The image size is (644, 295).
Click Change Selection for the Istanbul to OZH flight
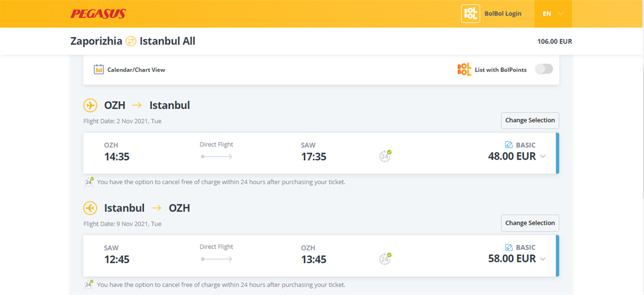coord(530,223)
